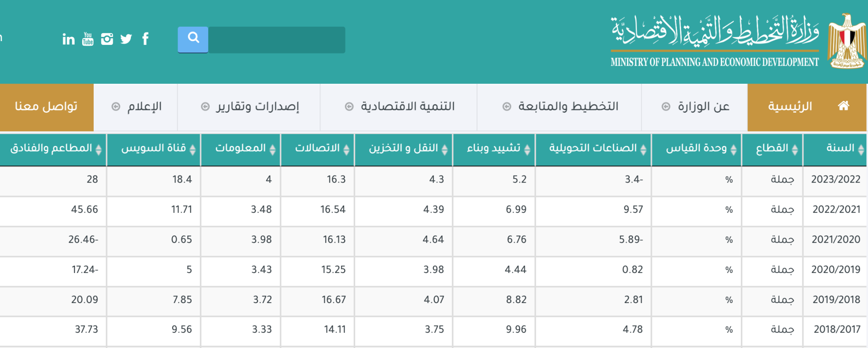Go to the الرئيسية home page

point(790,107)
